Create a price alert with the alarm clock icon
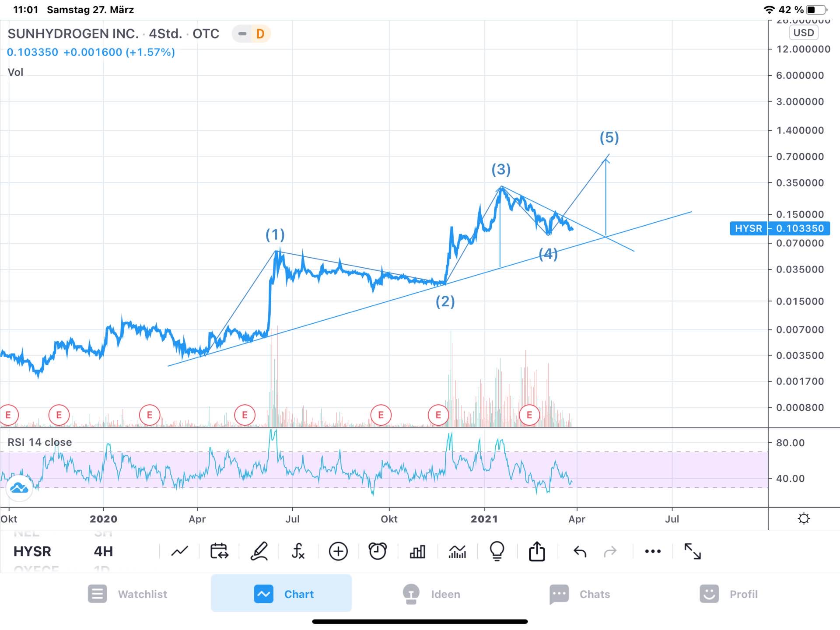 click(x=378, y=551)
